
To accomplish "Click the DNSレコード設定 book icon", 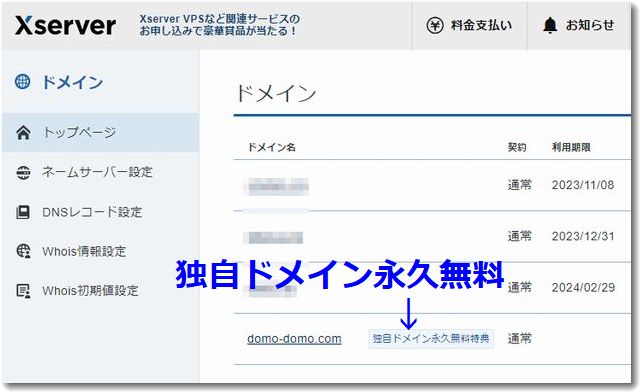I will coord(22,212).
